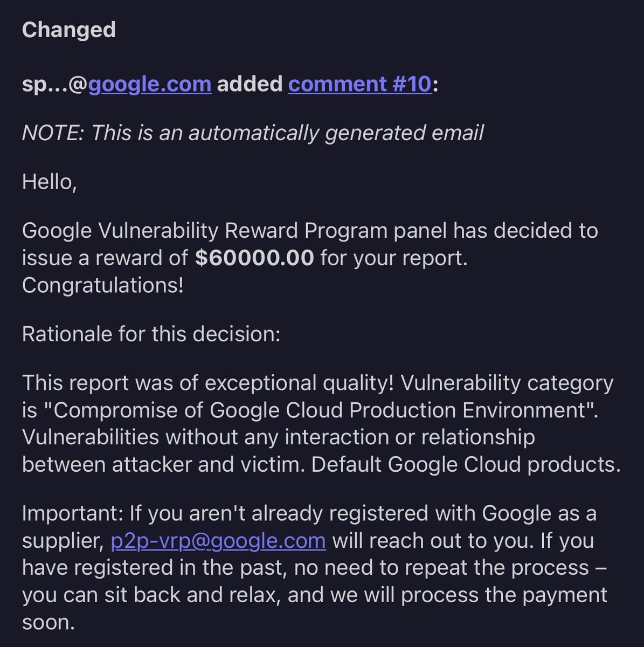The width and height of the screenshot is (644, 647).
Task: Click the bold word "added" in header
Action: click(x=250, y=84)
